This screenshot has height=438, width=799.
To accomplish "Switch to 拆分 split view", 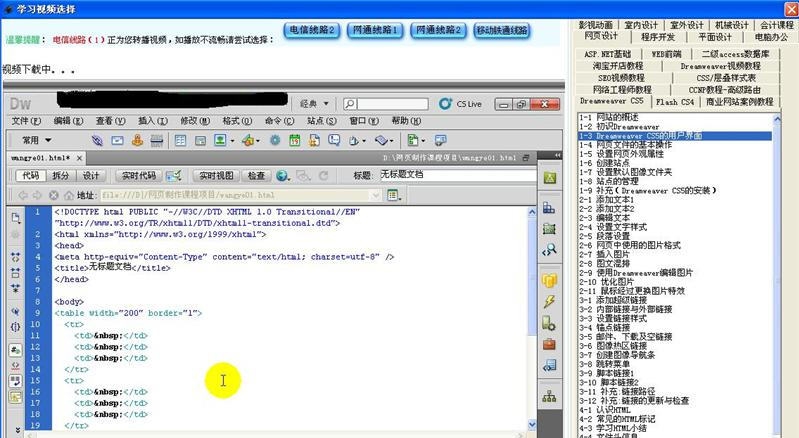I will pyautogui.click(x=60, y=176).
